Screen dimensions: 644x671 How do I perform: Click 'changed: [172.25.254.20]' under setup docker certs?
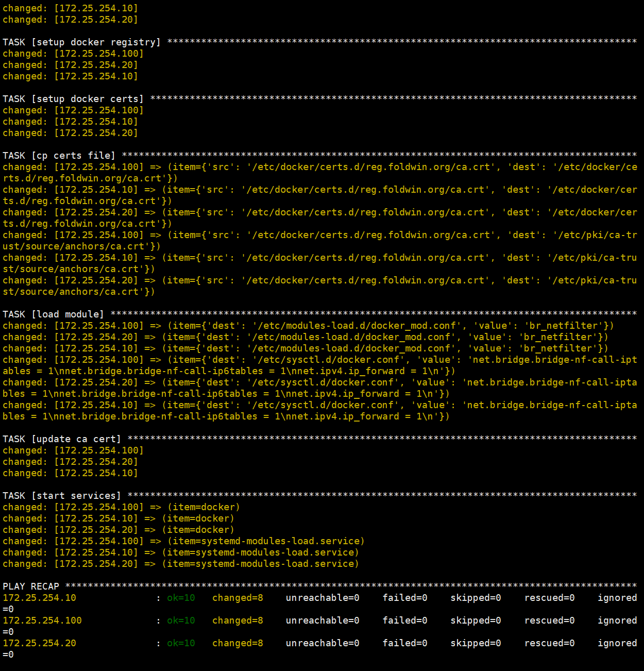pyautogui.click(x=71, y=133)
